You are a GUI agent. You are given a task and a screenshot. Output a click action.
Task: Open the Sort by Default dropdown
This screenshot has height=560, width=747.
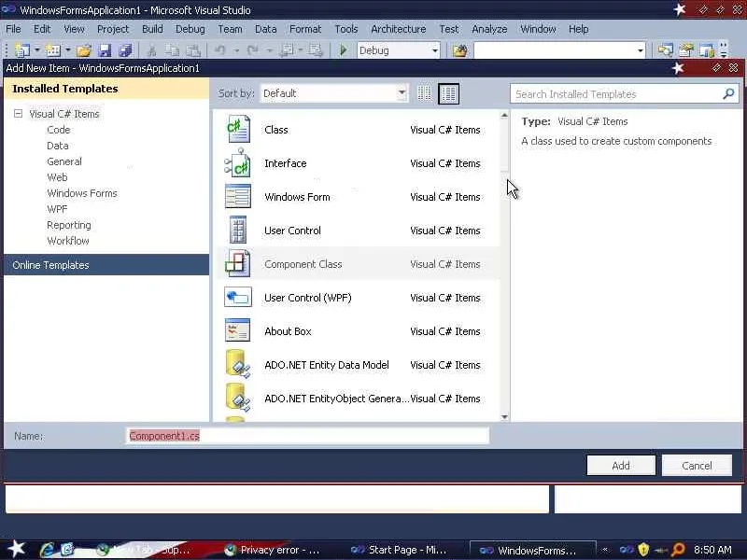coord(402,93)
